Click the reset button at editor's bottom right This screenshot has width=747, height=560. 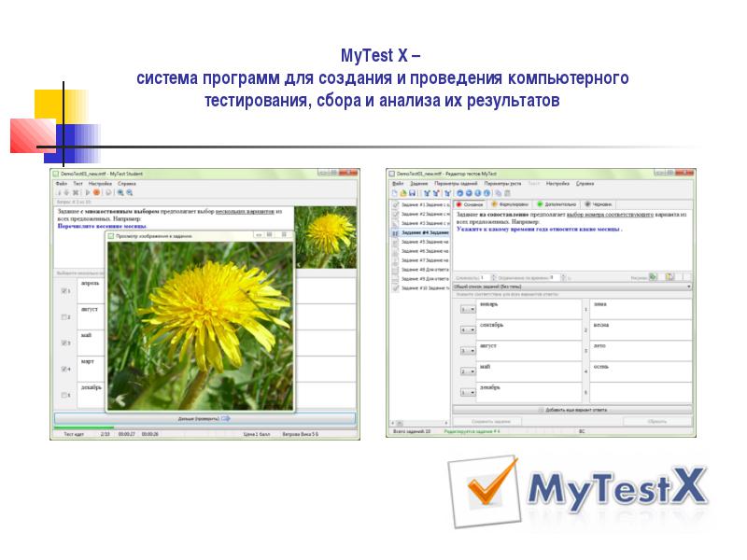(x=657, y=422)
